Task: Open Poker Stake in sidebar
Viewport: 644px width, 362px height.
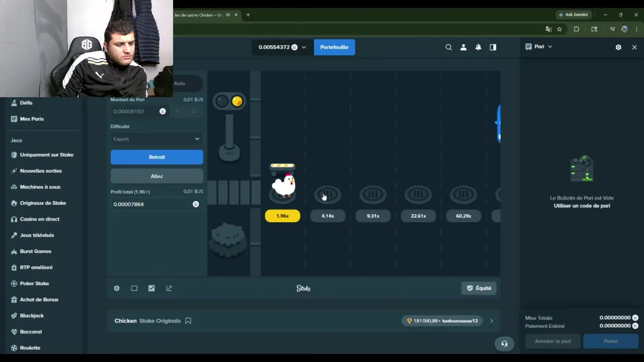Action: coord(34,284)
